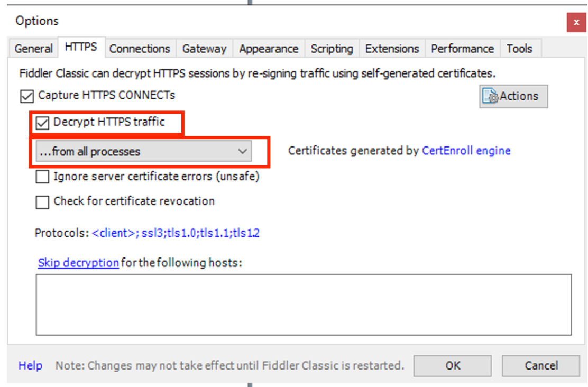Disable Decrypt HTTPS traffic

[x=42, y=122]
